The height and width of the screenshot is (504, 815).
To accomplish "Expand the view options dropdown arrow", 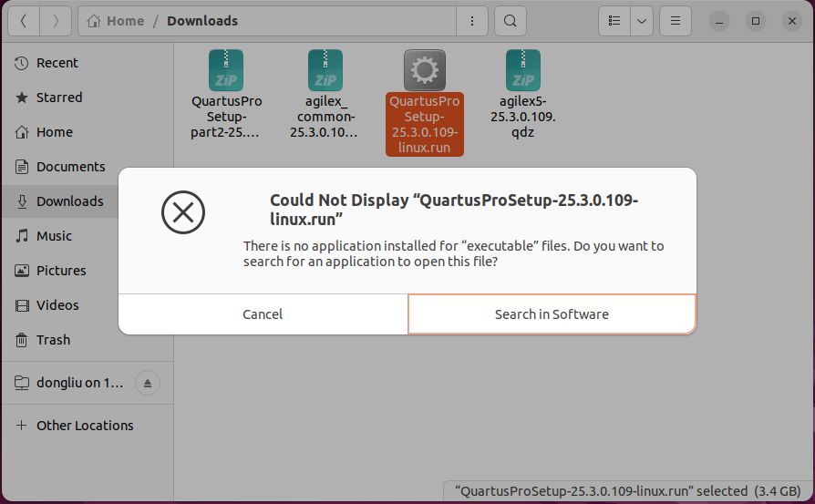I will pos(642,21).
